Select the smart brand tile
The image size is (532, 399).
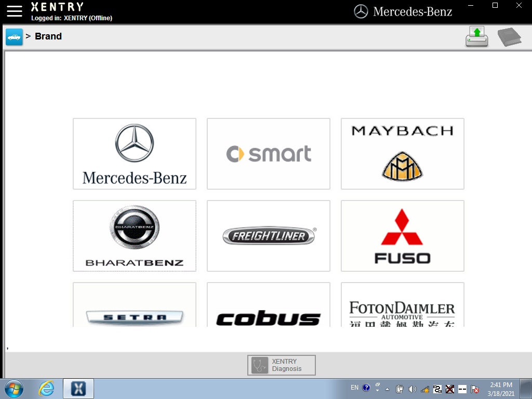coord(269,154)
